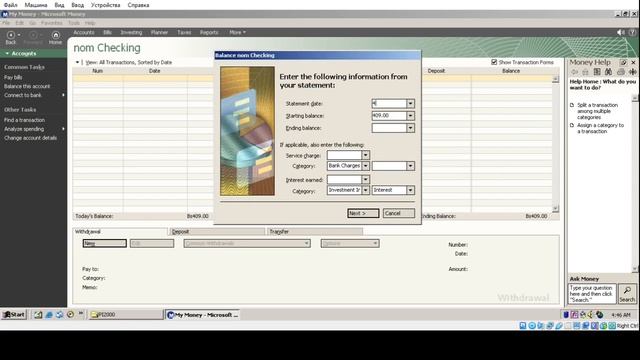Open the Справка menu

point(138,5)
